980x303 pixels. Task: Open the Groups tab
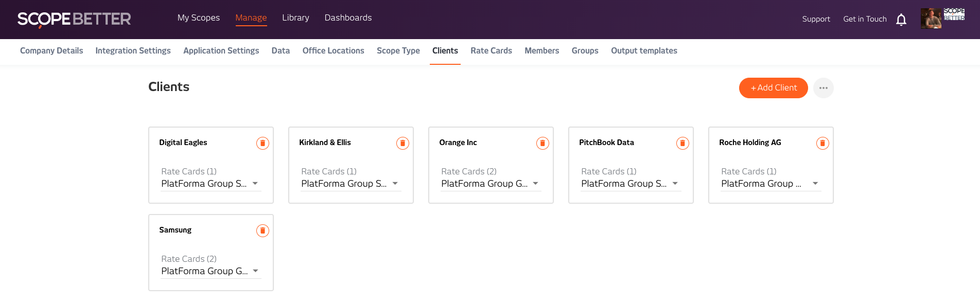[x=585, y=50]
